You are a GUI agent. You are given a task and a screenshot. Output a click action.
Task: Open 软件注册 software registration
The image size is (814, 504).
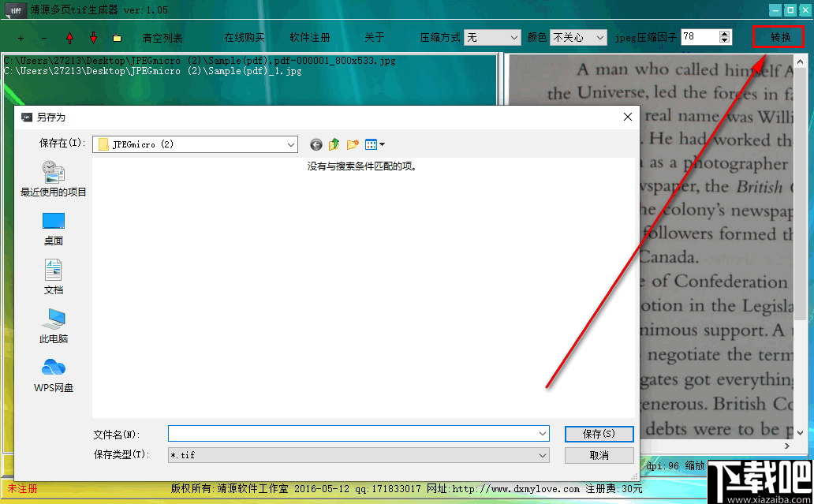pos(310,37)
